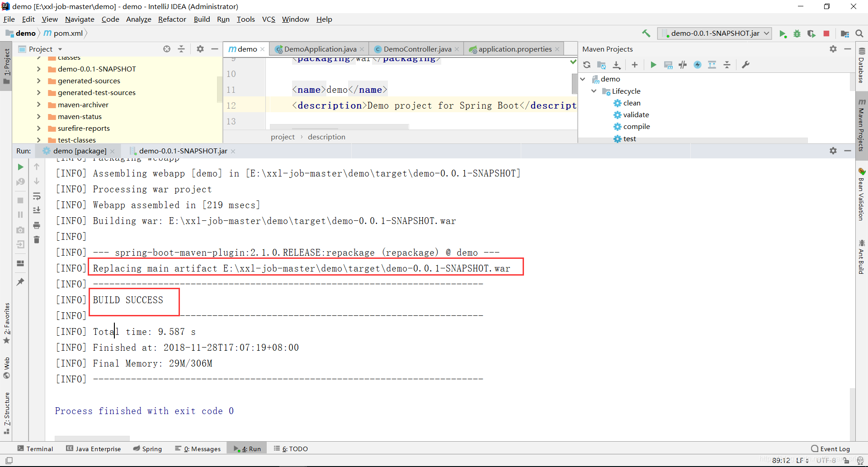
Task: Open the Refactor menu
Action: 172,19
